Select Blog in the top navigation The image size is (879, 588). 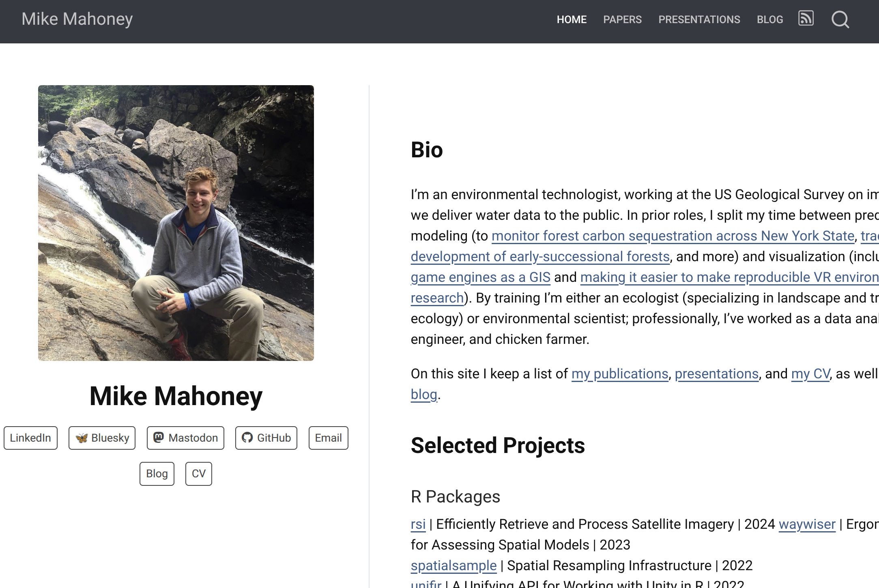(769, 19)
